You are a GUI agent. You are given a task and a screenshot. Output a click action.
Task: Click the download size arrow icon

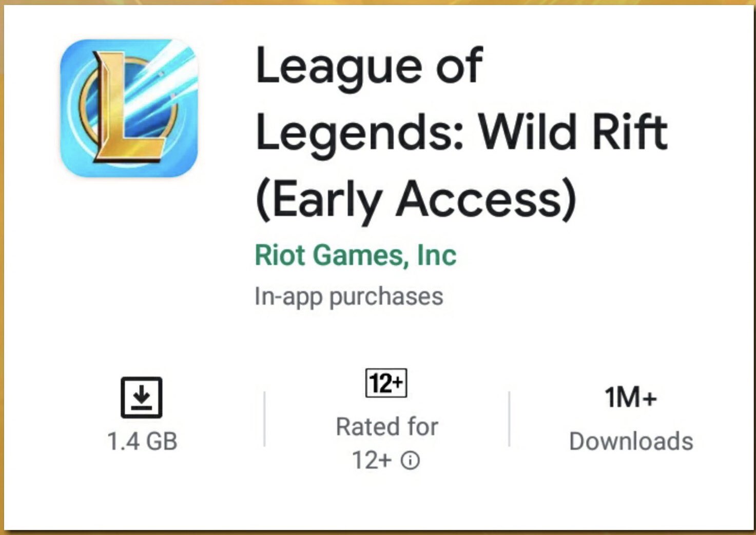pos(142,397)
